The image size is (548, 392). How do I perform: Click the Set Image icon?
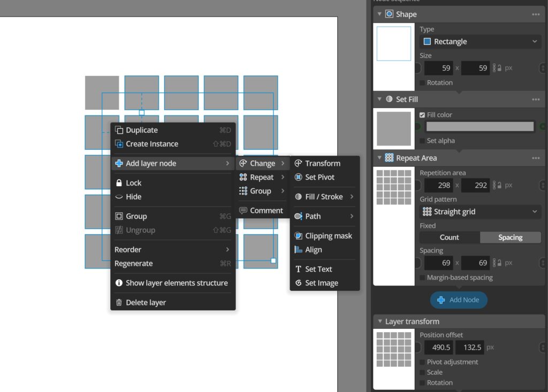point(299,283)
